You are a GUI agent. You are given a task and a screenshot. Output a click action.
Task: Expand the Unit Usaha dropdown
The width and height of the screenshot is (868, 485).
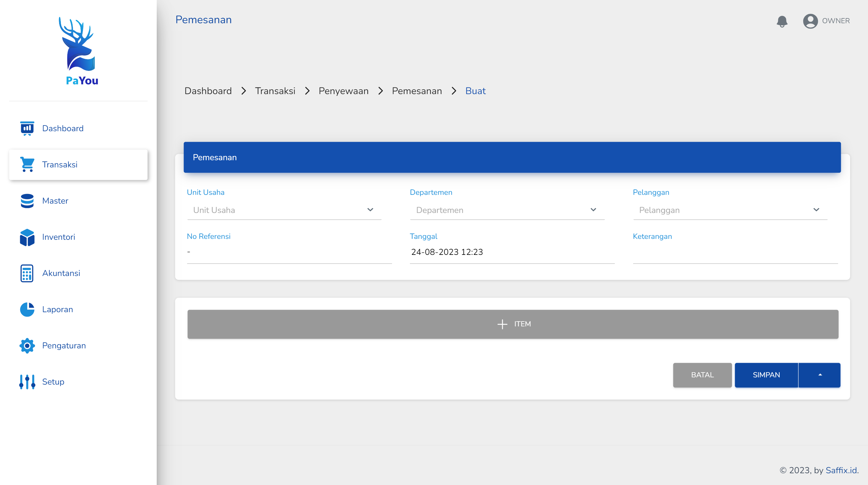click(x=284, y=210)
